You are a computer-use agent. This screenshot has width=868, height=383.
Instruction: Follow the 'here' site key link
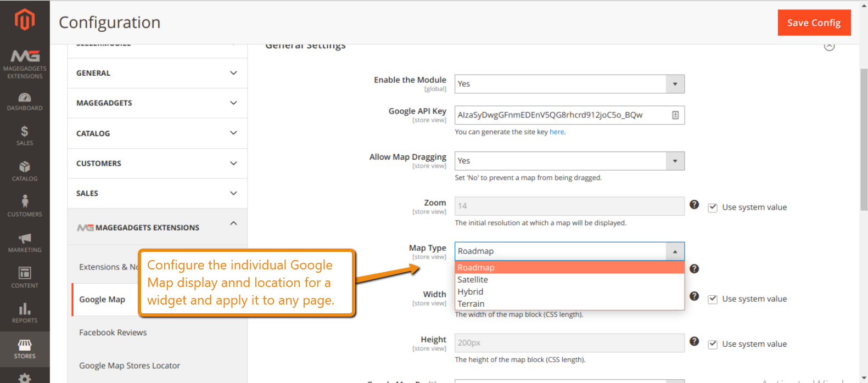click(x=557, y=132)
